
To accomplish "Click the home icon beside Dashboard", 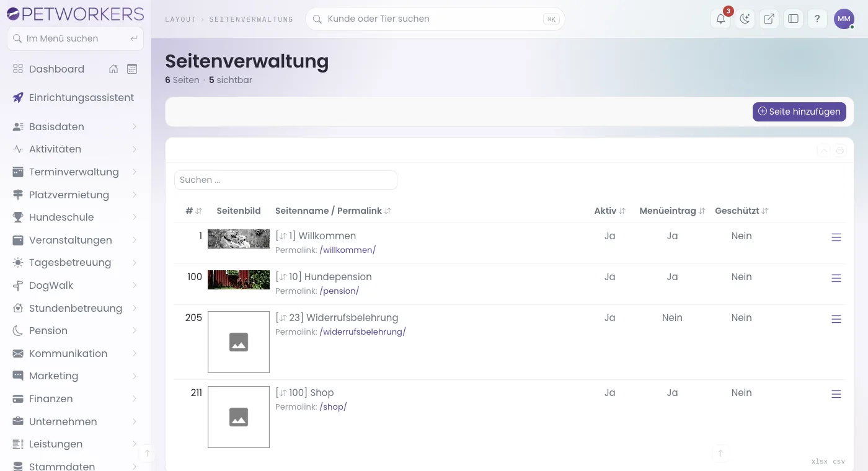I will click(x=113, y=69).
